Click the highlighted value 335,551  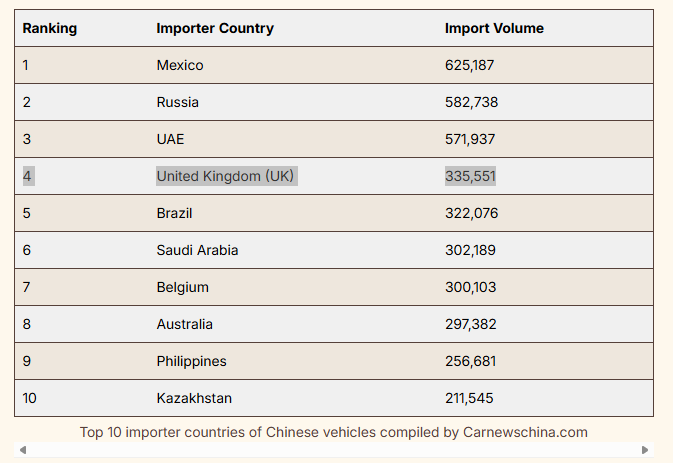470,176
